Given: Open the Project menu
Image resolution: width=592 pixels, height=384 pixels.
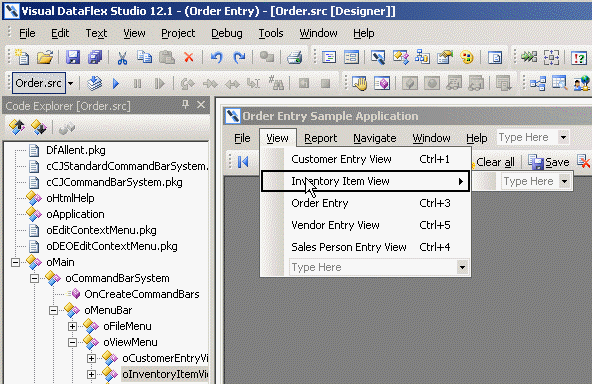Looking at the screenshot, I should (178, 33).
